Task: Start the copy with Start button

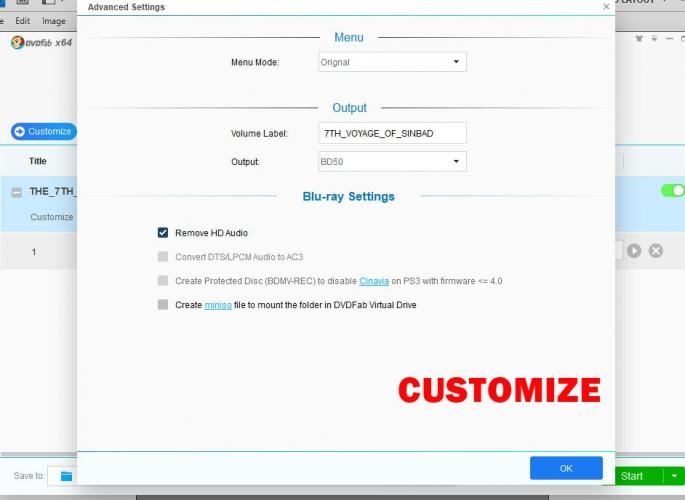Action: click(x=632, y=476)
